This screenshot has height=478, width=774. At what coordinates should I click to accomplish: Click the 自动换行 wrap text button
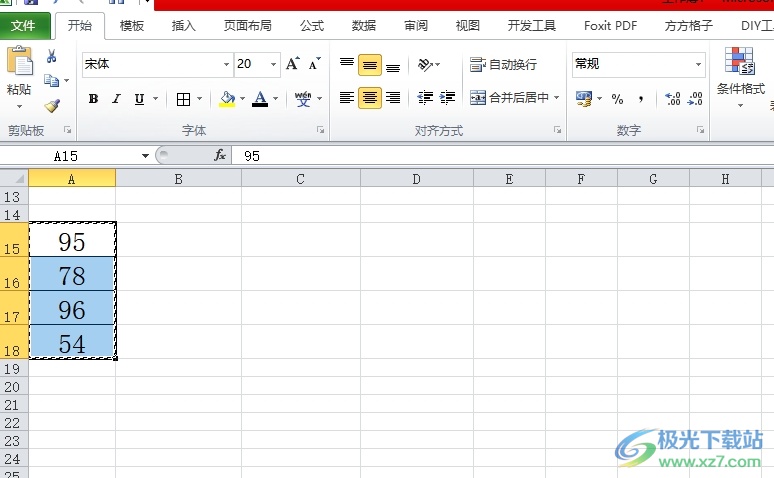(x=504, y=64)
